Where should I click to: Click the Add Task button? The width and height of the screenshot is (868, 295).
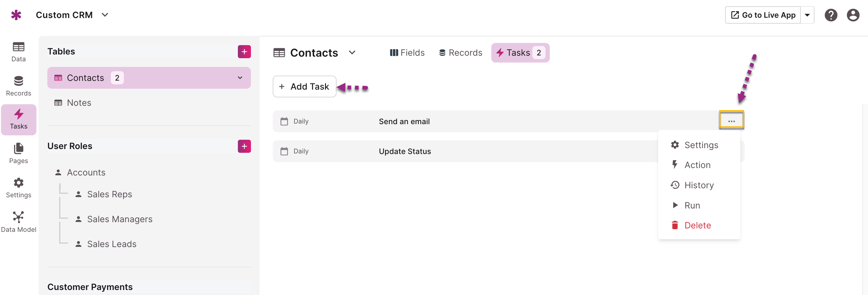tap(304, 87)
